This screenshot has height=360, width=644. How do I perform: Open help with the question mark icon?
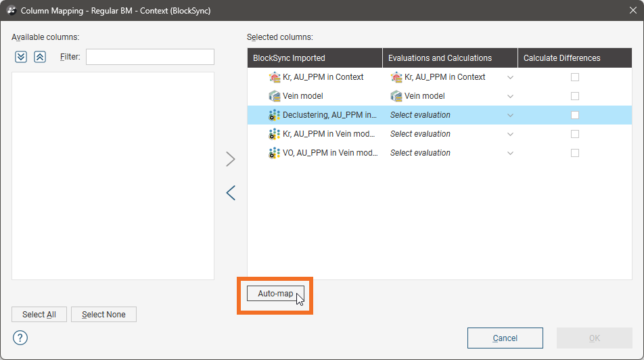[20, 338]
